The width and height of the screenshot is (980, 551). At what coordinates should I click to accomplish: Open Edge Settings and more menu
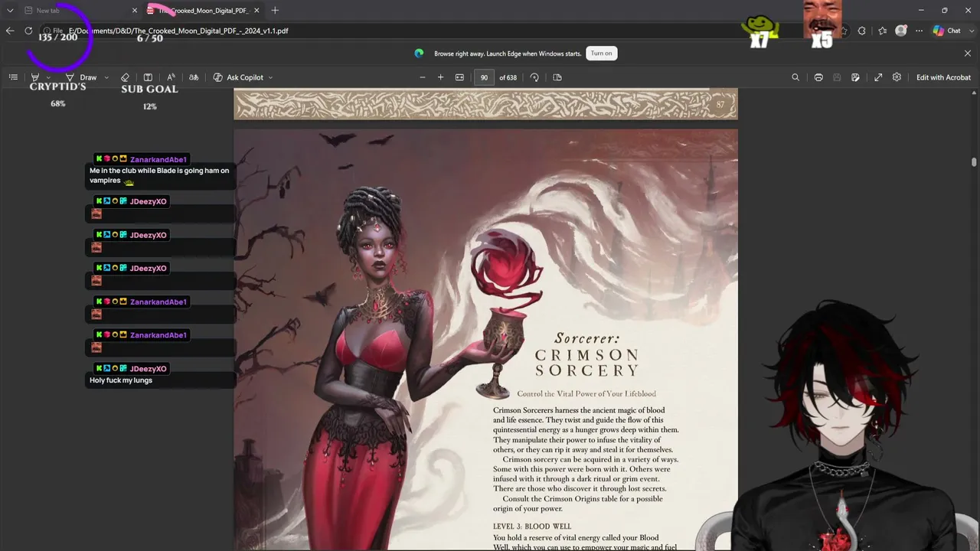tap(919, 31)
